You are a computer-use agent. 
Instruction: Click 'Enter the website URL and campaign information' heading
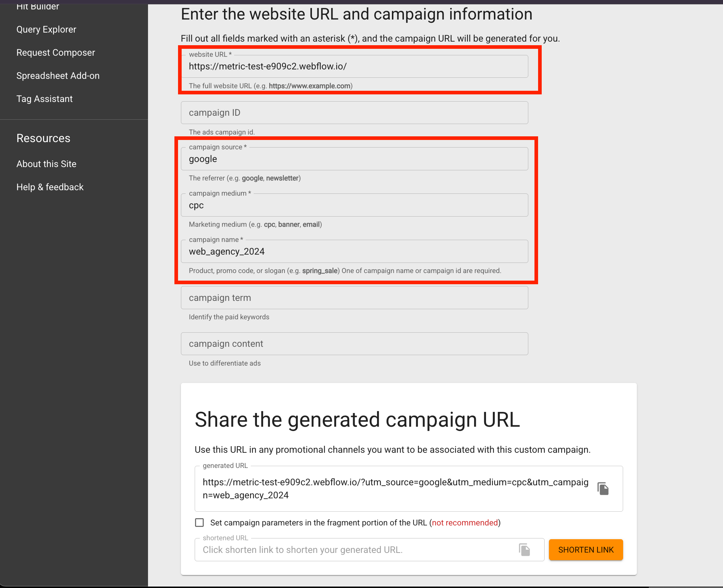click(x=356, y=14)
